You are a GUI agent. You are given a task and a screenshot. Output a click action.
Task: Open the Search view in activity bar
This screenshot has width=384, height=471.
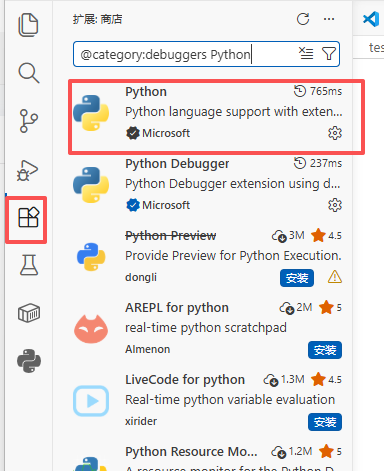click(x=29, y=73)
